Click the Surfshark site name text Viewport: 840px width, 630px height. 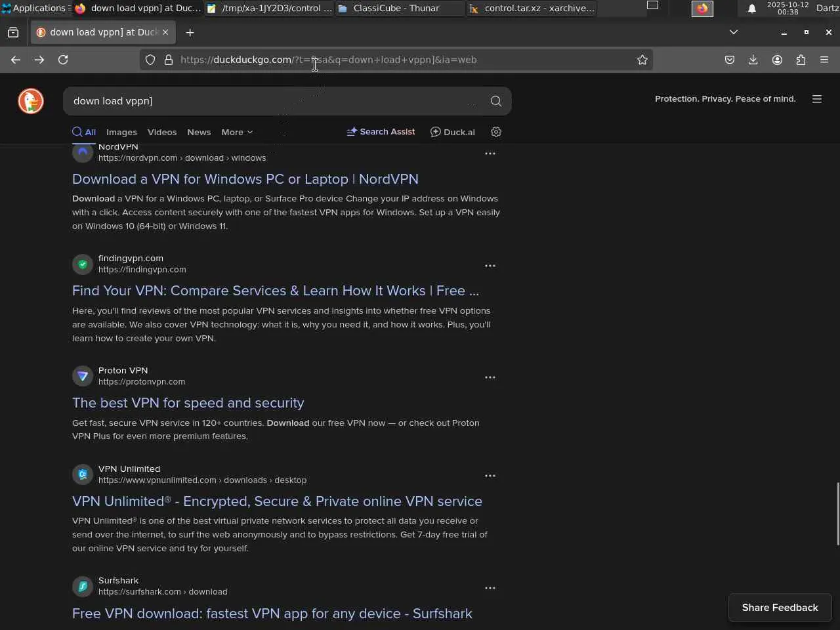click(118, 581)
